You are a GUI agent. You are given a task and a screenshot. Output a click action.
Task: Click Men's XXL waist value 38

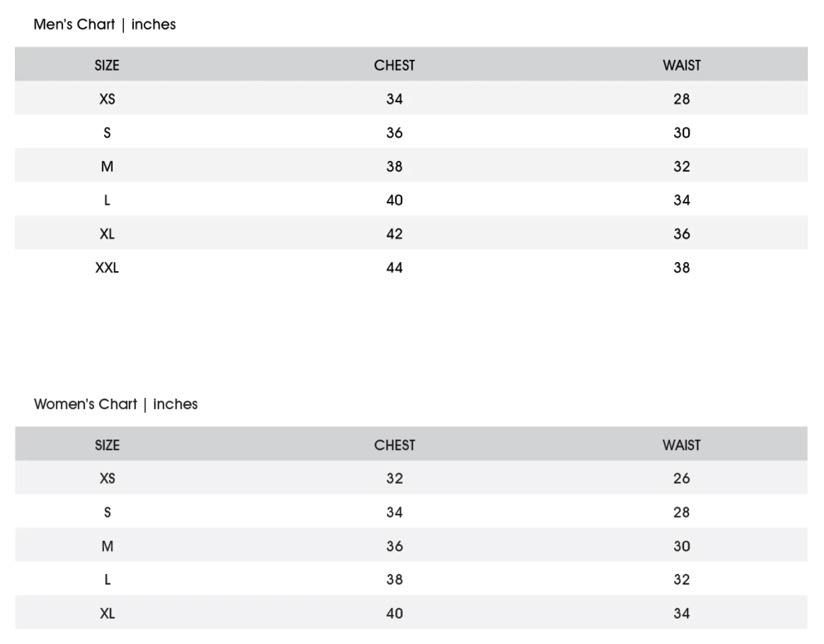point(682,268)
